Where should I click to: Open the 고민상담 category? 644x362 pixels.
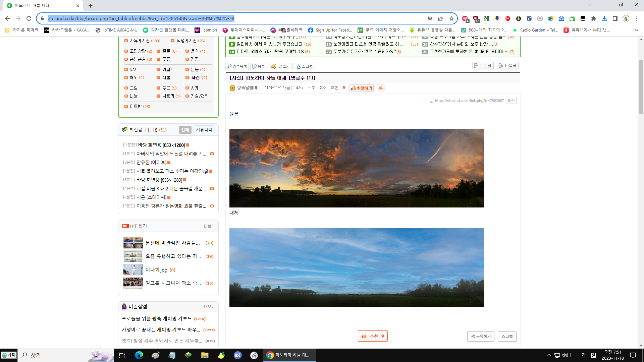(138, 51)
